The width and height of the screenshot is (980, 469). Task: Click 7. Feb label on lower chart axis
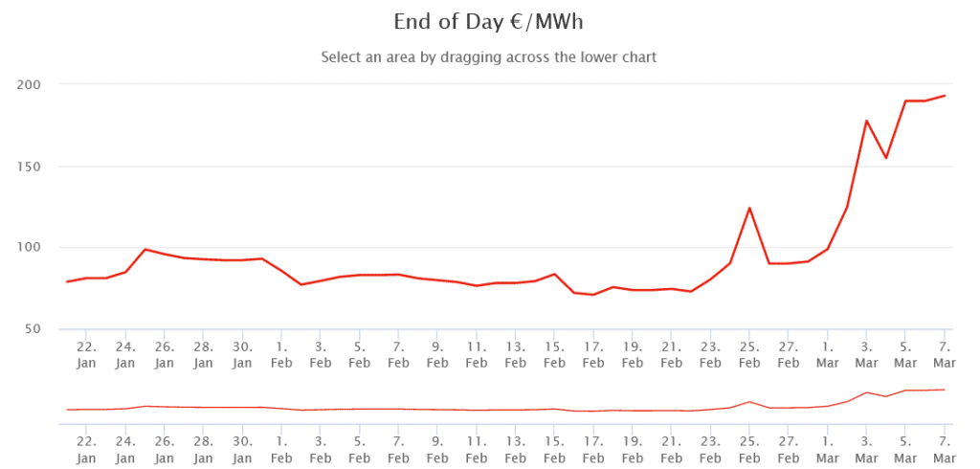click(x=398, y=450)
